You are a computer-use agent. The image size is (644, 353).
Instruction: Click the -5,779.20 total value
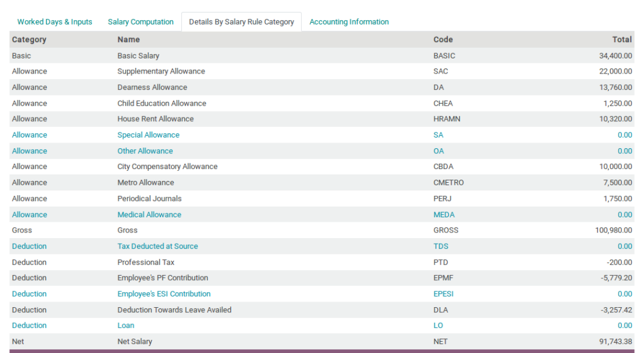[x=616, y=278]
